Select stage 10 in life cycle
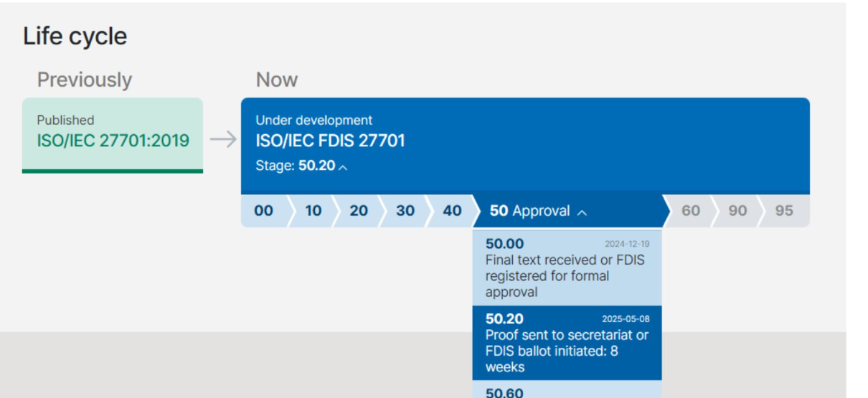 click(313, 211)
